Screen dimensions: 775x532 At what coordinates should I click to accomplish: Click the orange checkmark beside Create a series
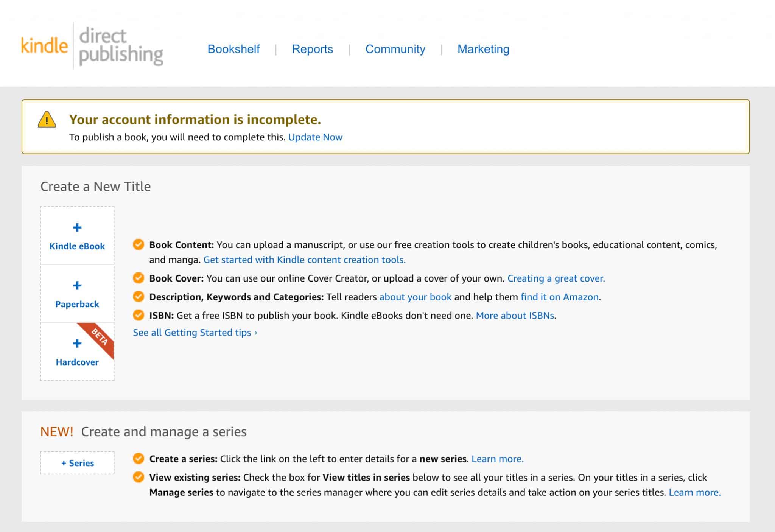coord(139,459)
